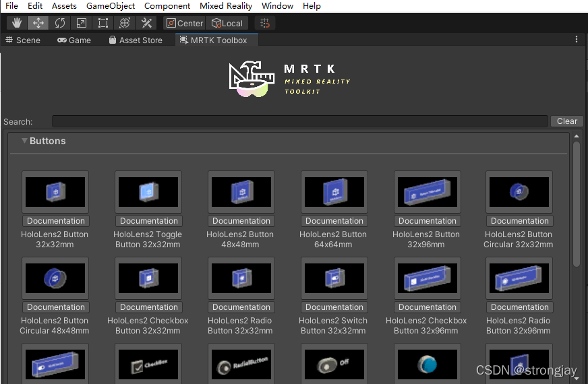Switch to the Game tab

pyautogui.click(x=74, y=40)
